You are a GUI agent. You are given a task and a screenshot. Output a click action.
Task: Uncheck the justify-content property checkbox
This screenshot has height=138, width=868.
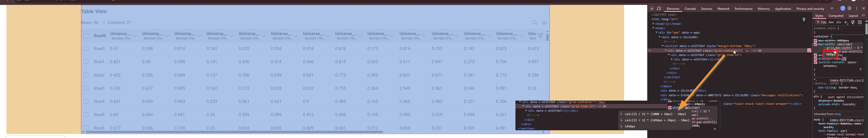[x=816, y=62]
